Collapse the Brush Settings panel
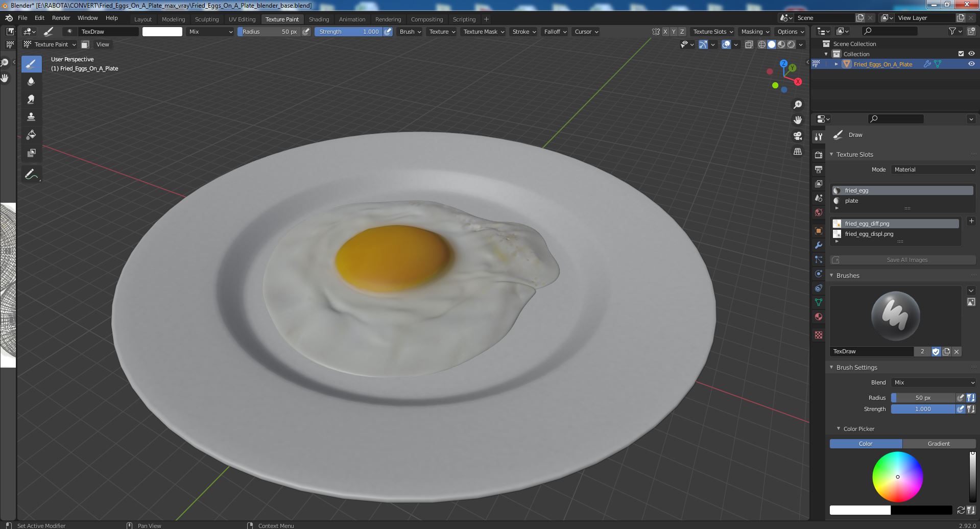Viewport: 980px width, 529px height. point(831,368)
